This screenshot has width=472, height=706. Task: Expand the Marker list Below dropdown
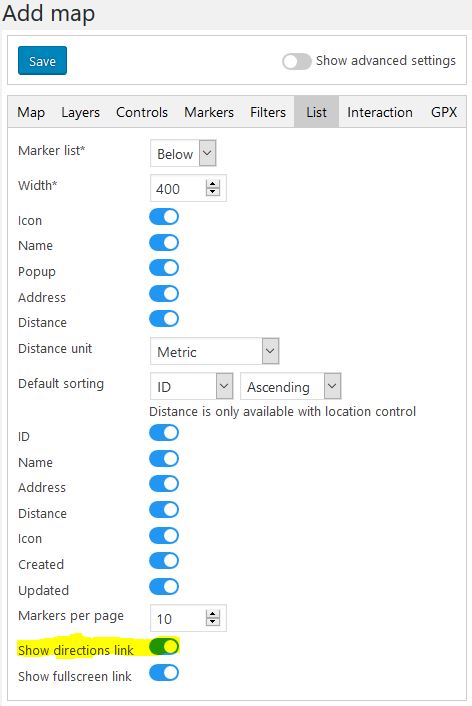(x=183, y=154)
